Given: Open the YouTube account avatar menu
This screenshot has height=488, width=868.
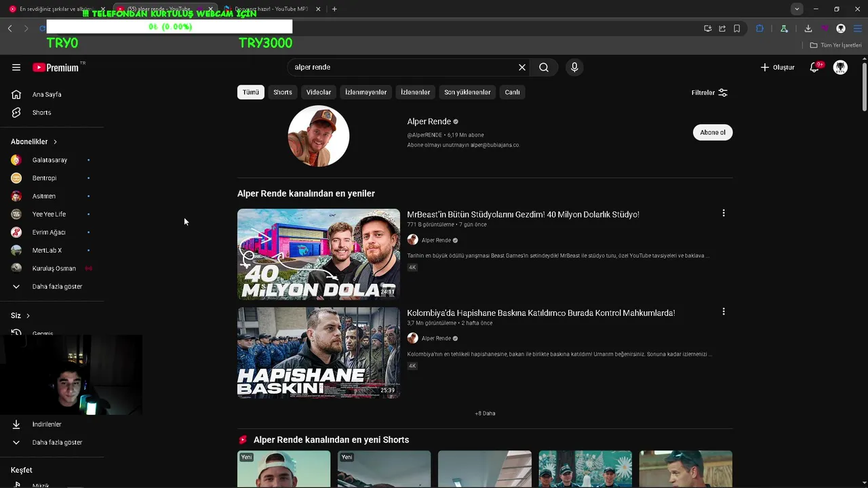Looking at the screenshot, I should (x=840, y=67).
